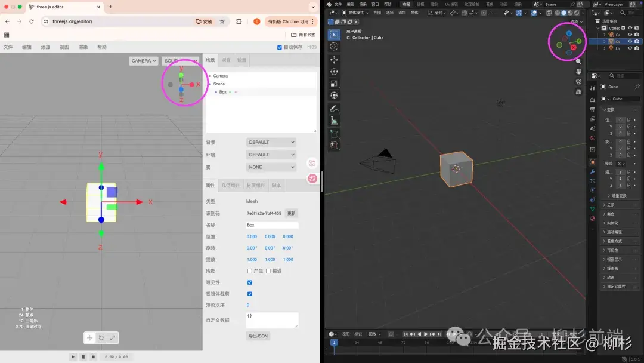Open the 雾 NONE dropdown
This screenshot has width=644, height=363.
tap(271, 167)
